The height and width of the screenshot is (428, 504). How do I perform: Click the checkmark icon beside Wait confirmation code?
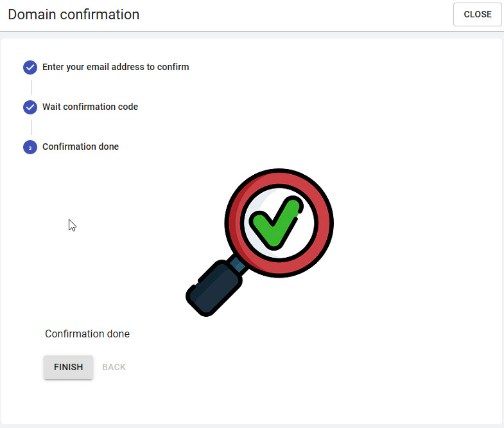tap(30, 107)
